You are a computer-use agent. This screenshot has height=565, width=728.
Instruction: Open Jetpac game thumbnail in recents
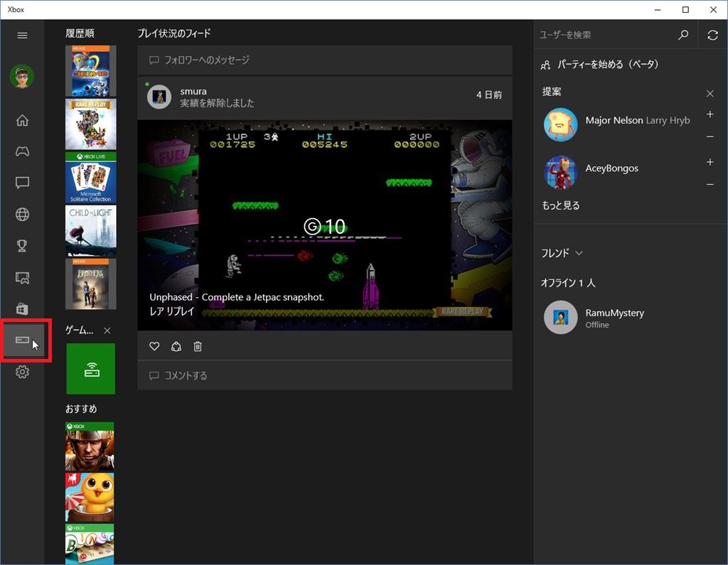90,70
